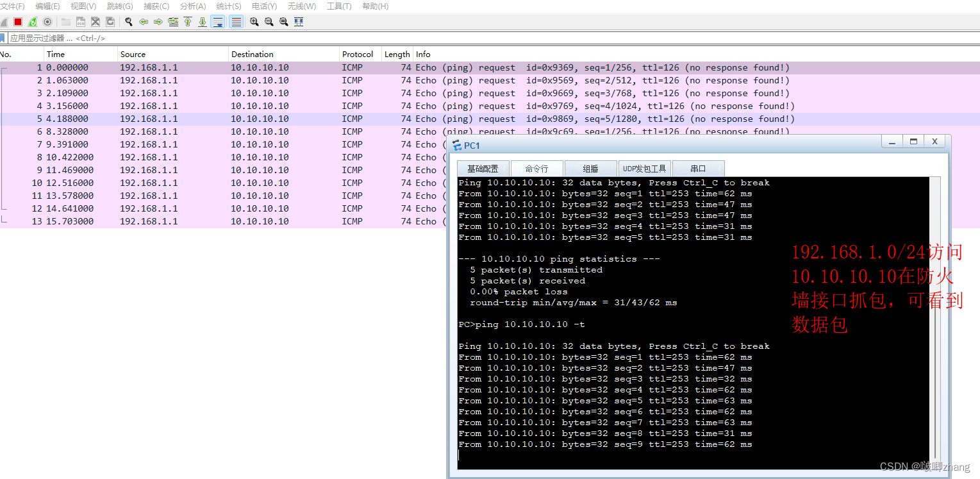Open the 工具(T) menu
This screenshot has height=479, width=980.
tap(339, 6)
